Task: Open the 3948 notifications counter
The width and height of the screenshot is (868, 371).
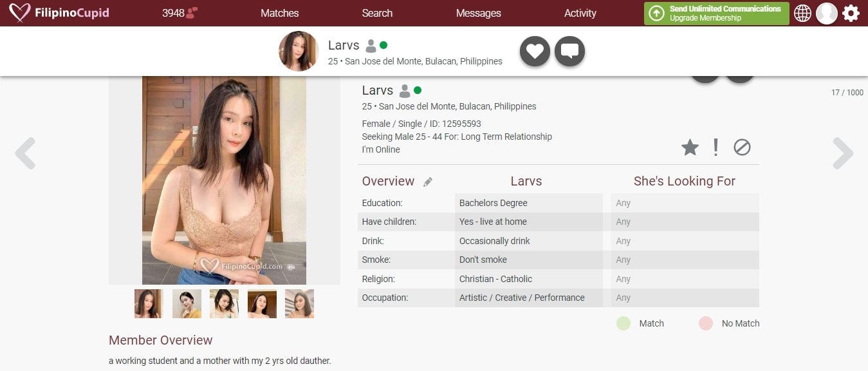Action: coord(180,13)
